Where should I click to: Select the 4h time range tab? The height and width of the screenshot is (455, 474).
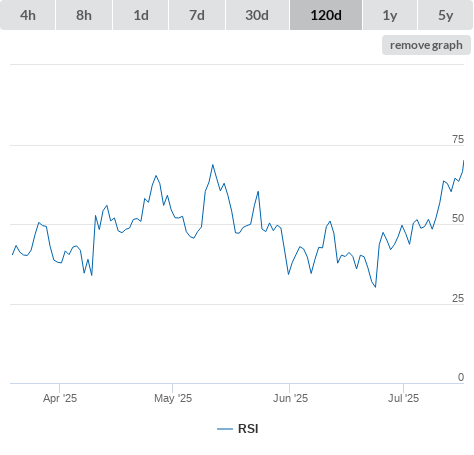(x=28, y=15)
